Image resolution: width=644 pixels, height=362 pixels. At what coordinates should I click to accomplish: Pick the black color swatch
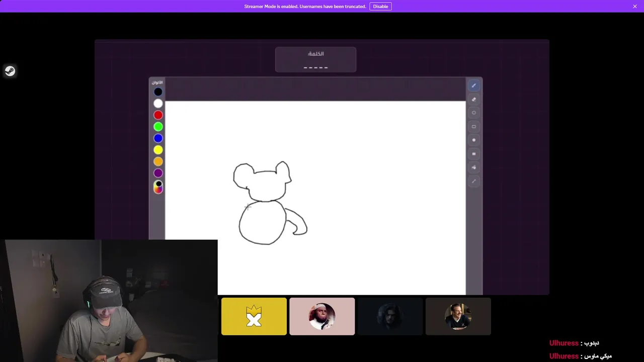point(158,92)
